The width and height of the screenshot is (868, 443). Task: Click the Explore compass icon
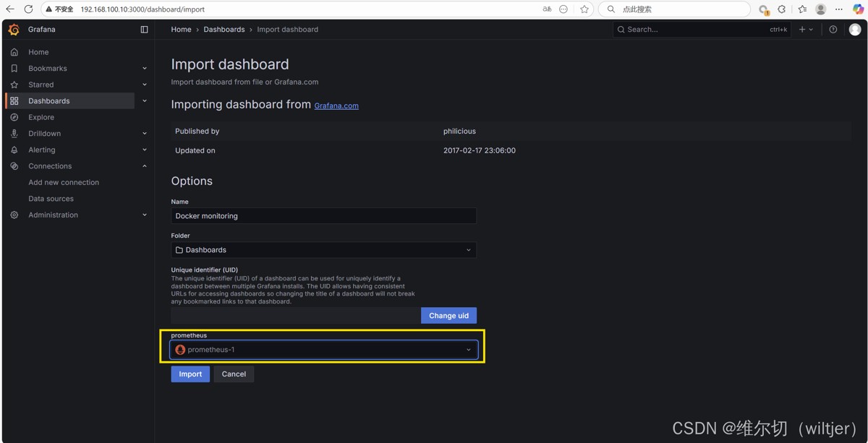pos(14,117)
